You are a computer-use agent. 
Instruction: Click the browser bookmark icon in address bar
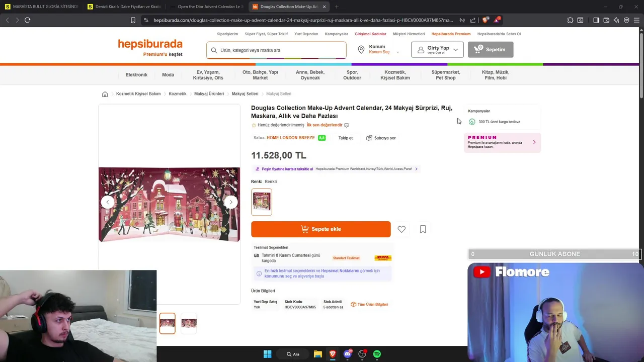tap(133, 20)
